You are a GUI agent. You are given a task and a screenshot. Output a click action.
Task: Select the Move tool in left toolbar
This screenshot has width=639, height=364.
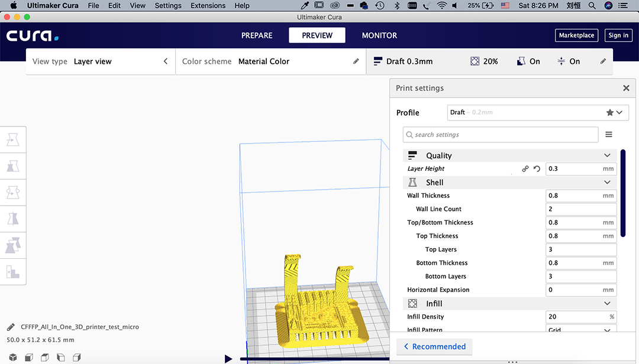coord(13,139)
